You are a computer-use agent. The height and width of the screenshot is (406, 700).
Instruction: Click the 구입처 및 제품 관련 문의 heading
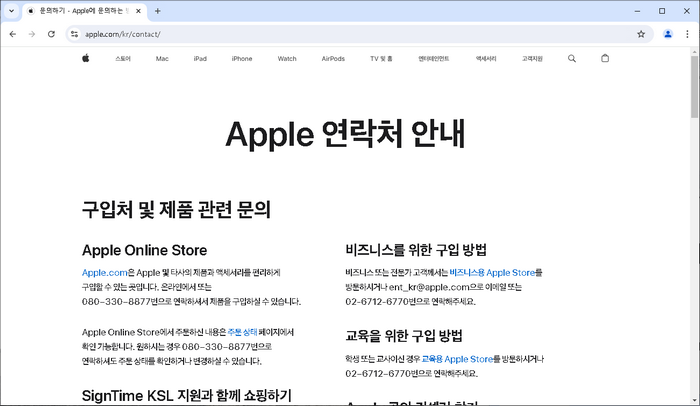[176, 209]
